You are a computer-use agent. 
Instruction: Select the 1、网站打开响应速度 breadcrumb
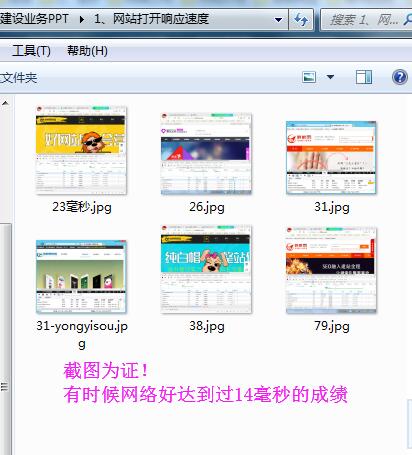pos(151,19)
